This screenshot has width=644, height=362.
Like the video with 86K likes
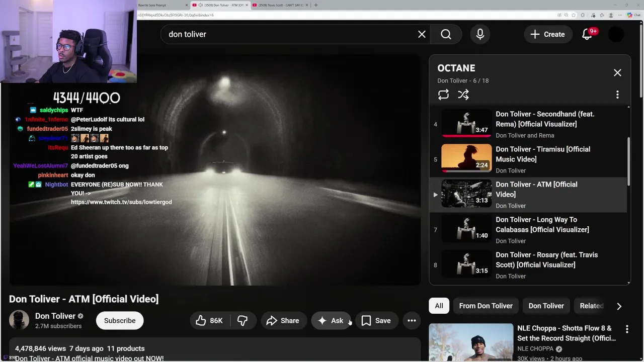coord(209,320)
